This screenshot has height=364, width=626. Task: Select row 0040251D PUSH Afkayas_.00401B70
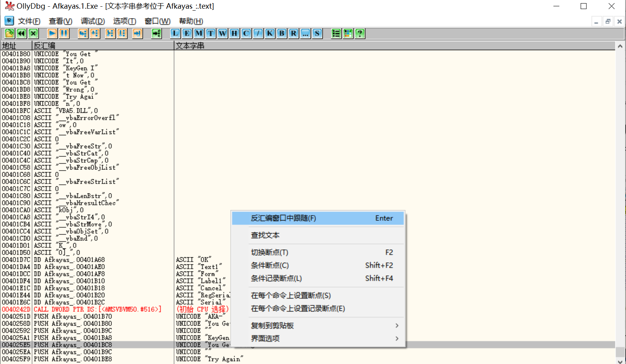pyautogui.click(x=308, y=316)
